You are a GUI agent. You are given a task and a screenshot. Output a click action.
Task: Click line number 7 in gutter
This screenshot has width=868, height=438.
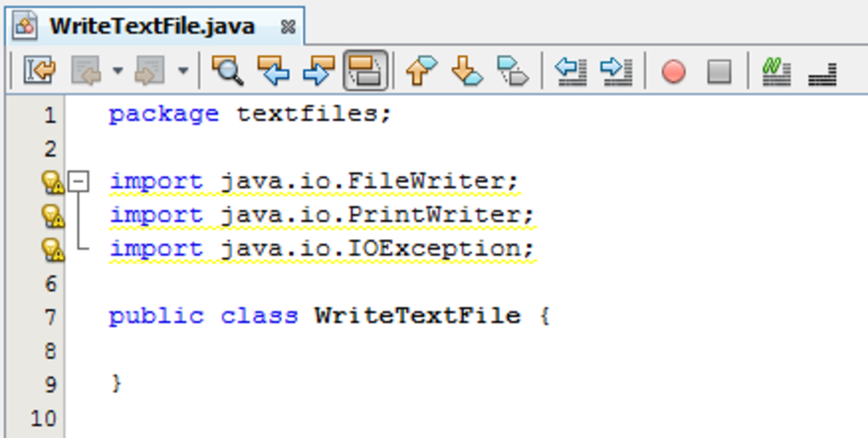[x=49, y=317]
